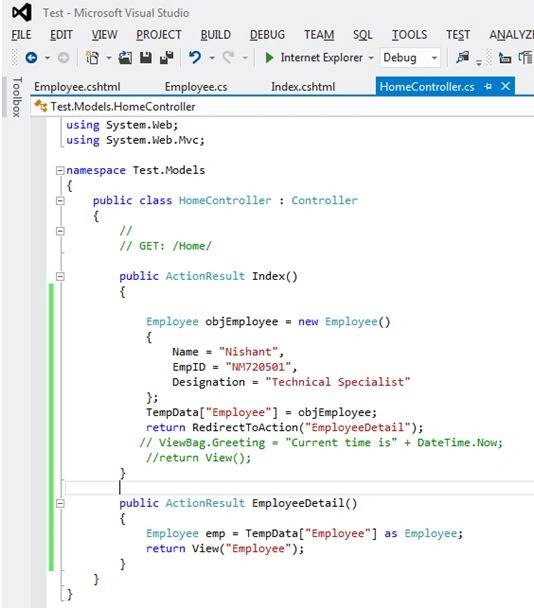Open the BUILD menu

[215, 35]
